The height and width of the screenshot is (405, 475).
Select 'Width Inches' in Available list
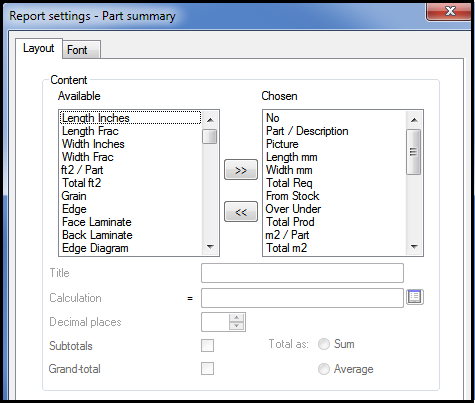(131, 144)
